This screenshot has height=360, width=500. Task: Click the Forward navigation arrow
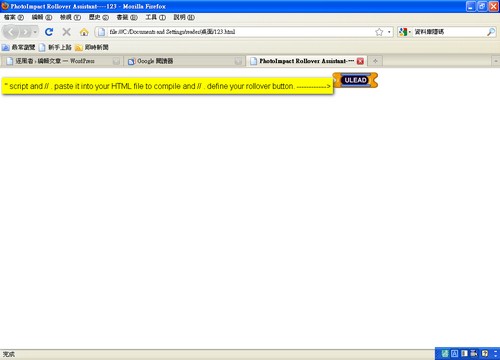coord(25,32)
